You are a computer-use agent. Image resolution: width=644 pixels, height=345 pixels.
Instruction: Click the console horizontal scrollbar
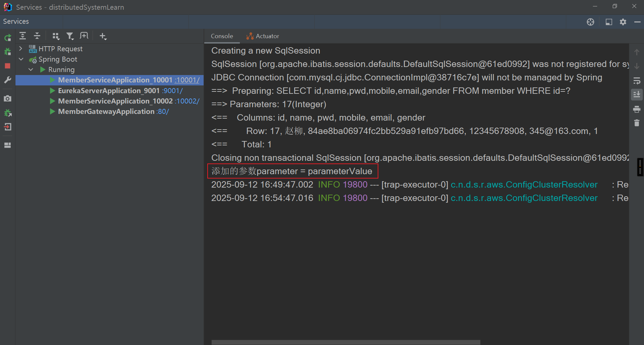pyautogui.click(x=345, y=342)
